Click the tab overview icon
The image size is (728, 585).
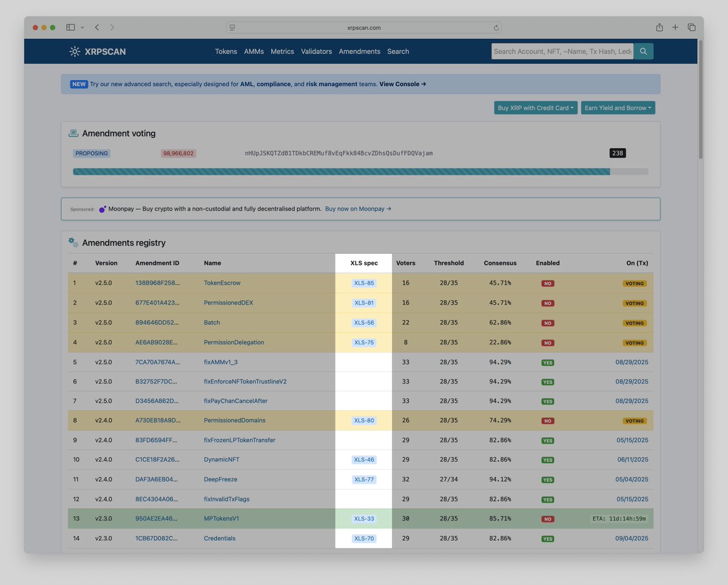pos(692,27)
